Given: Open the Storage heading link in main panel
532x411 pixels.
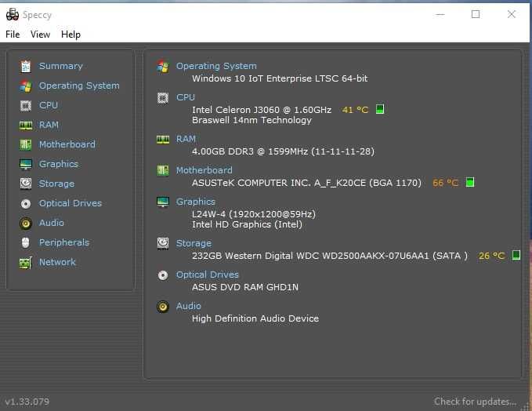Looking at the screenshot, I should [x=194, y=243].
